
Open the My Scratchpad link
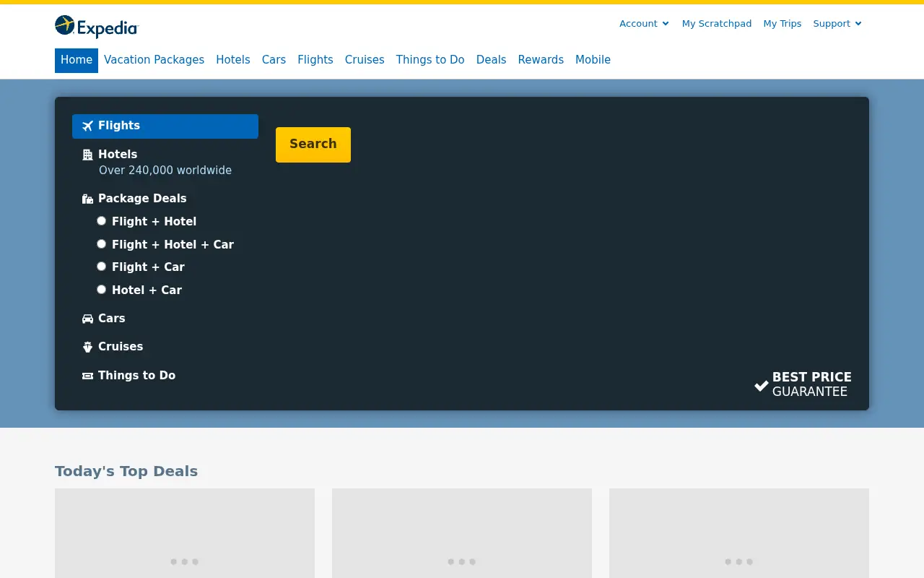click(717, 24)
